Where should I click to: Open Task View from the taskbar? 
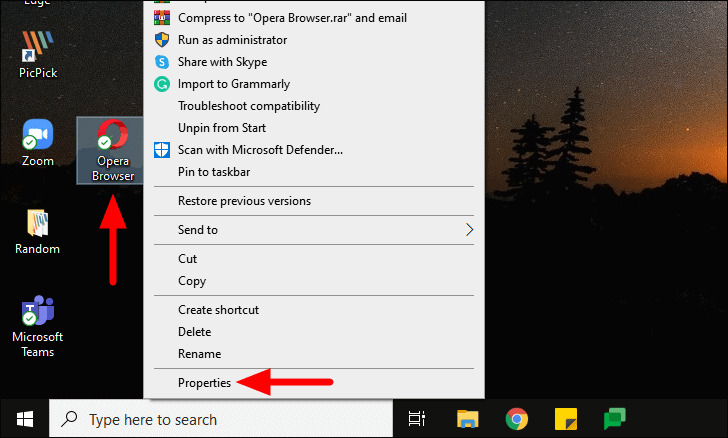pos(416,418)
